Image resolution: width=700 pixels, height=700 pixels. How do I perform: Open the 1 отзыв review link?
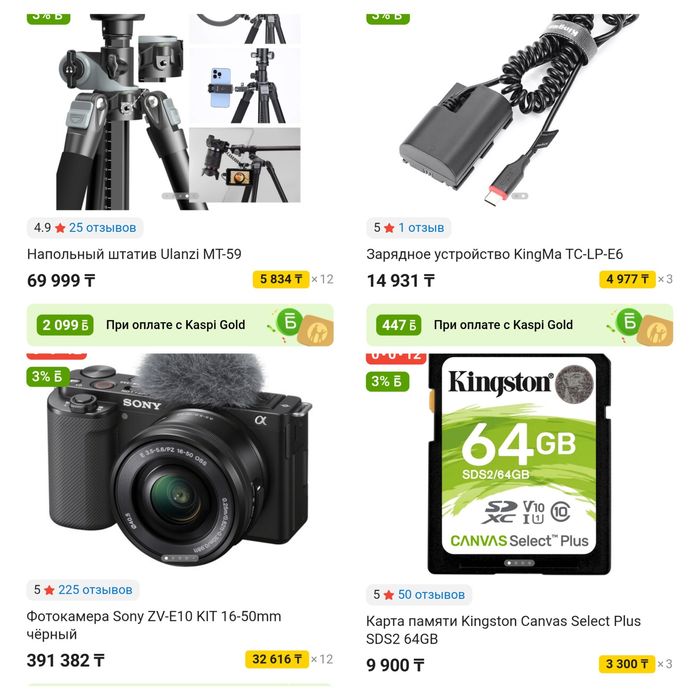421,228
